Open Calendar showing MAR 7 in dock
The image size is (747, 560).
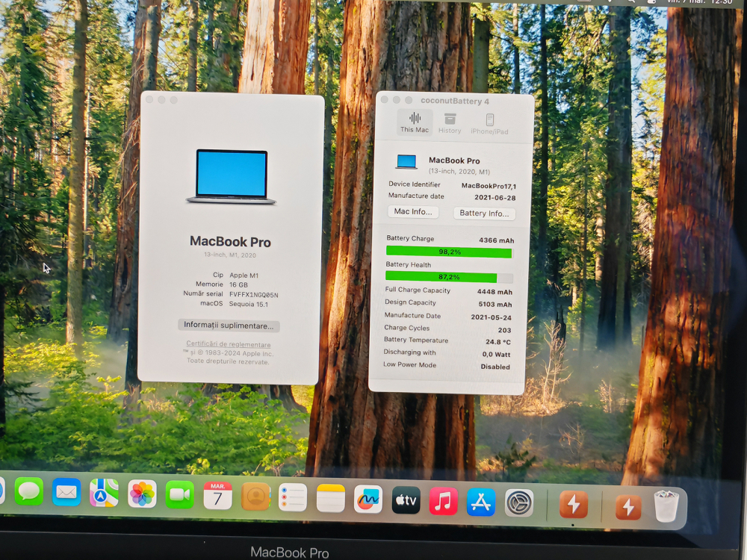(217, 496)
